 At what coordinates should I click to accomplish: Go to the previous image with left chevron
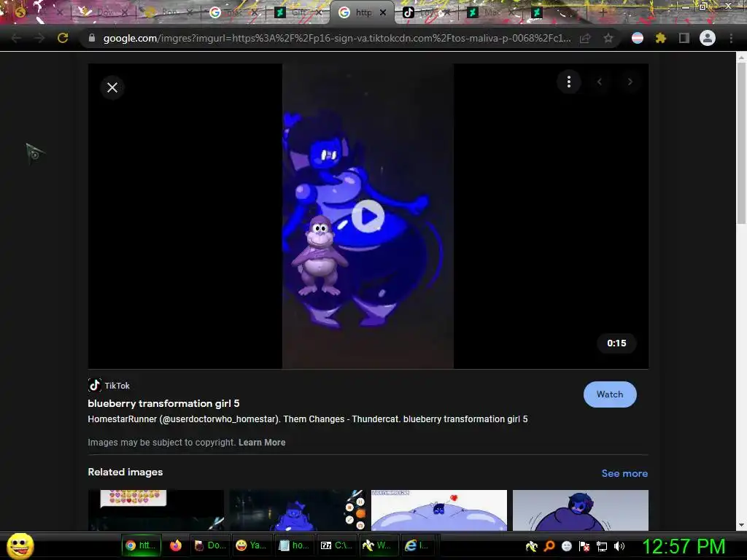pyautogui.click(x=600, y=82)
